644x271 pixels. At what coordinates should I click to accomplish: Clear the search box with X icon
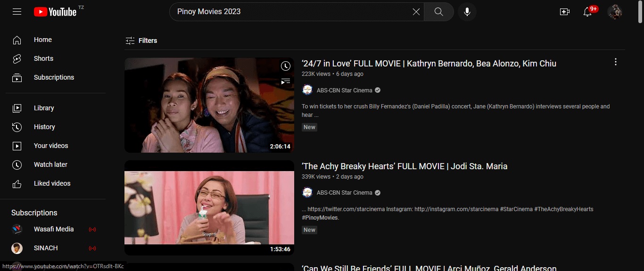(x=416, y=12)
